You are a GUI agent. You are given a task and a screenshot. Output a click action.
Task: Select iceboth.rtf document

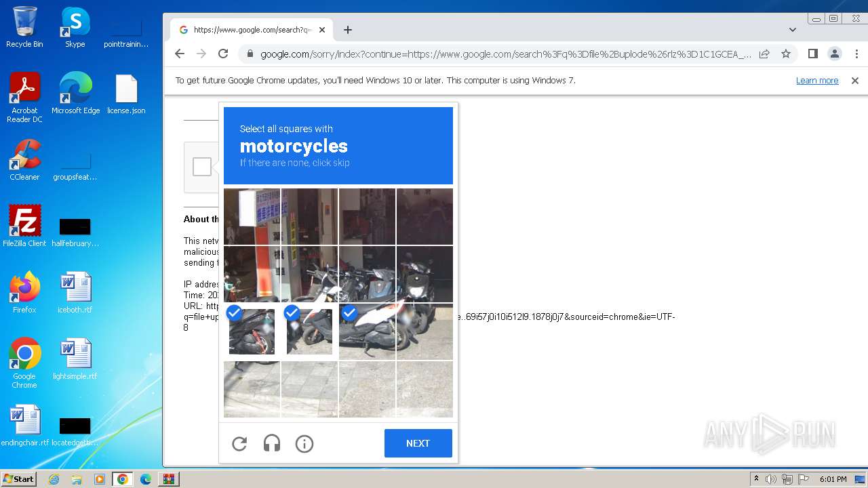(75, 293)
